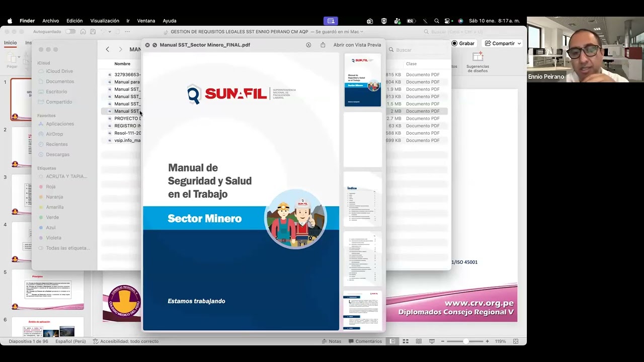
Task: Go forward in Finder window
Action: 120,49
